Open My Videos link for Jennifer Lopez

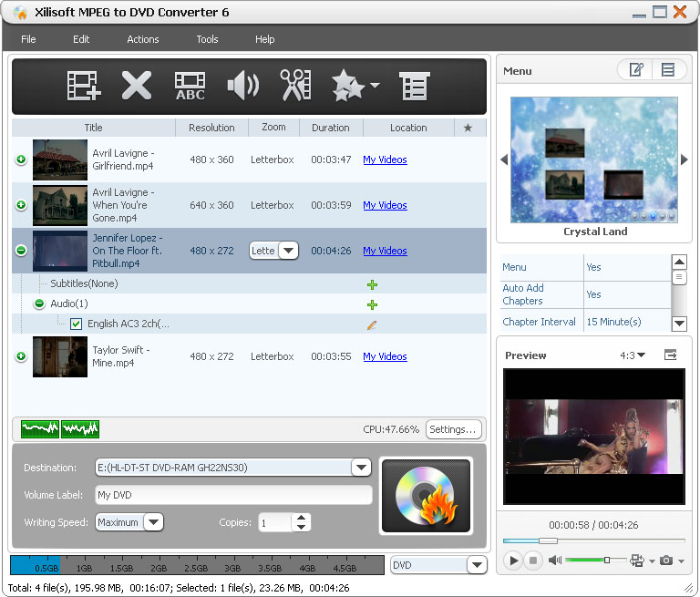(x=385, y=251)
